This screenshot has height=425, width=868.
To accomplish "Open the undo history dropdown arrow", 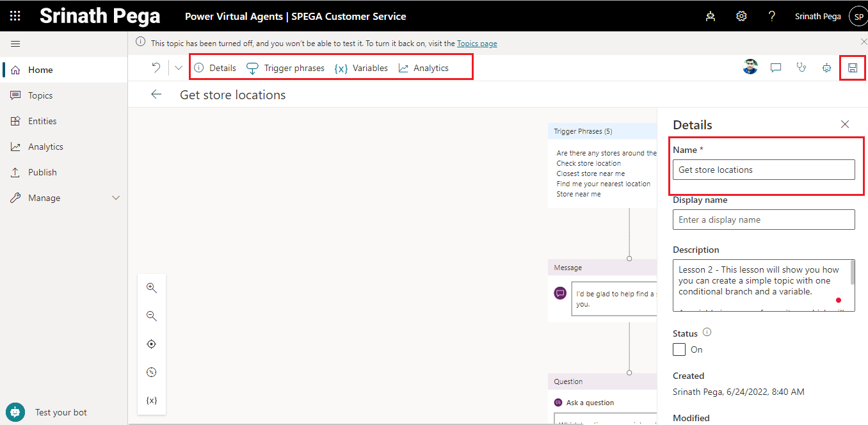I will [179, 68].
